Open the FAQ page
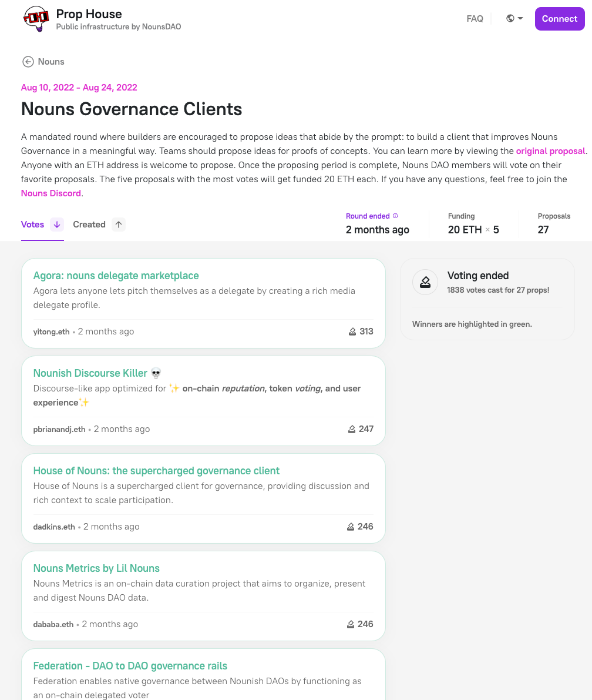This screenshot has height=700, width=592. pyautogui.click(x=475, y=18)
